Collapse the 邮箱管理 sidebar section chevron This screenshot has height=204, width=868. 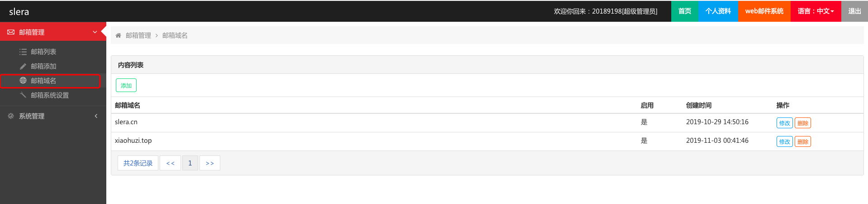point(95,32)
